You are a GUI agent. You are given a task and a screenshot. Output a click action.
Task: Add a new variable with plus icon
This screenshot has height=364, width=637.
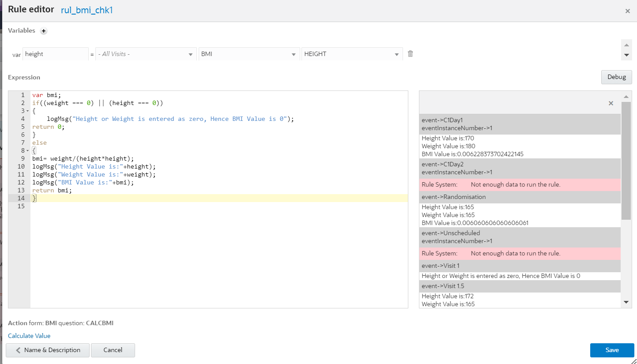tap(44, 31)
